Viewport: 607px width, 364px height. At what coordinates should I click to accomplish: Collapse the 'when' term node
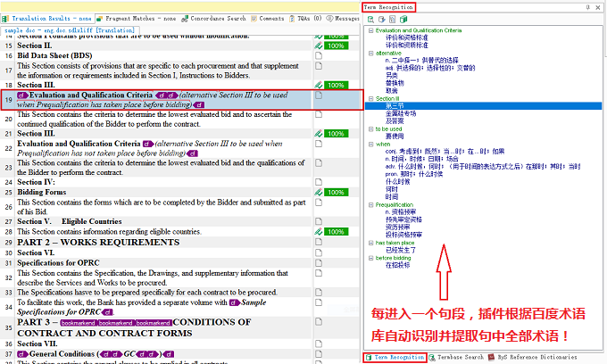click(370, 144)
